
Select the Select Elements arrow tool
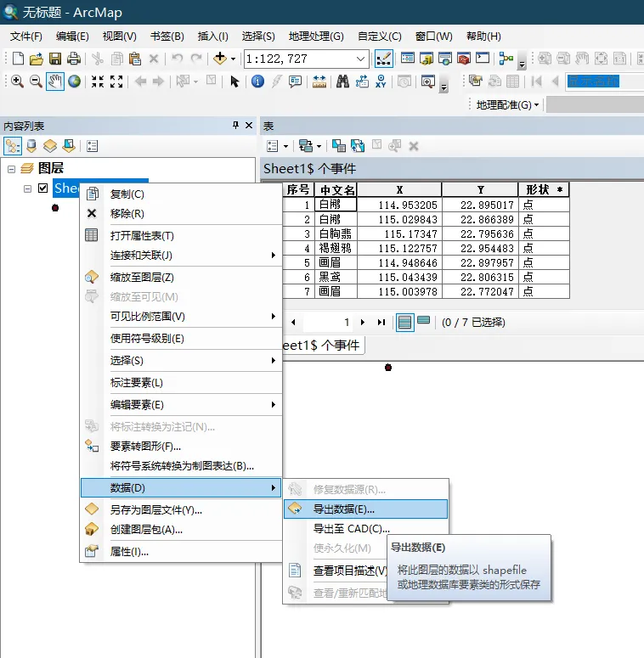234,81
